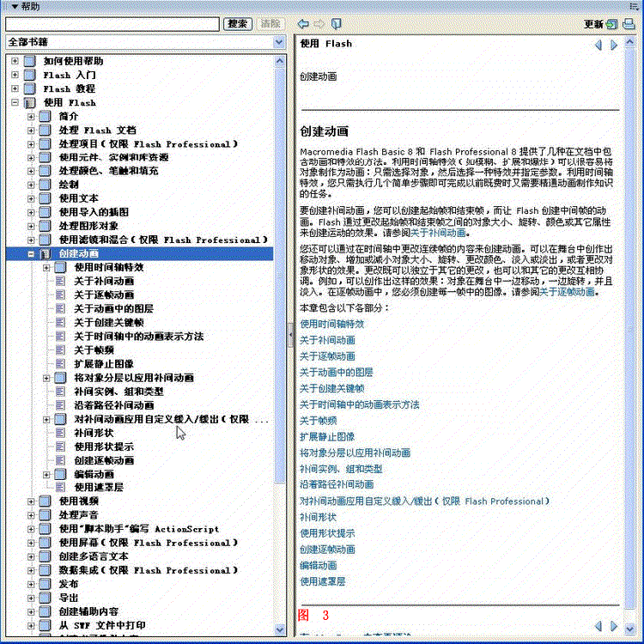
Task: Open the 沿着路径补间动画 link
Action: 337,484
